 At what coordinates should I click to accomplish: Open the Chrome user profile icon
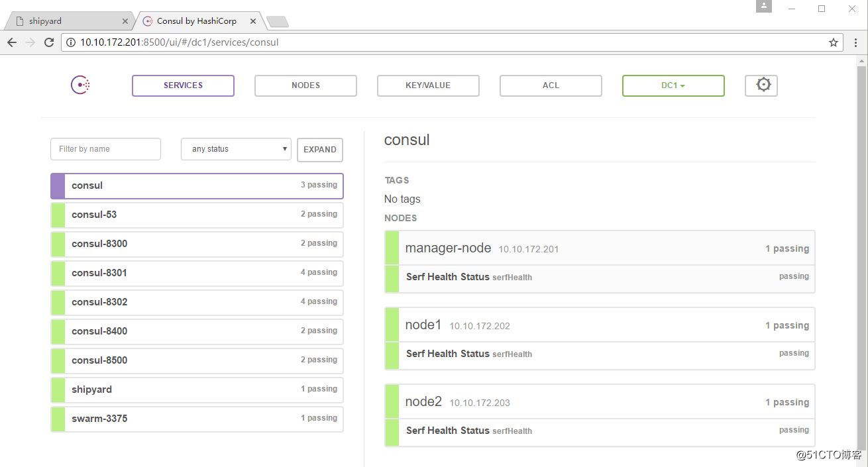[764, 6]
